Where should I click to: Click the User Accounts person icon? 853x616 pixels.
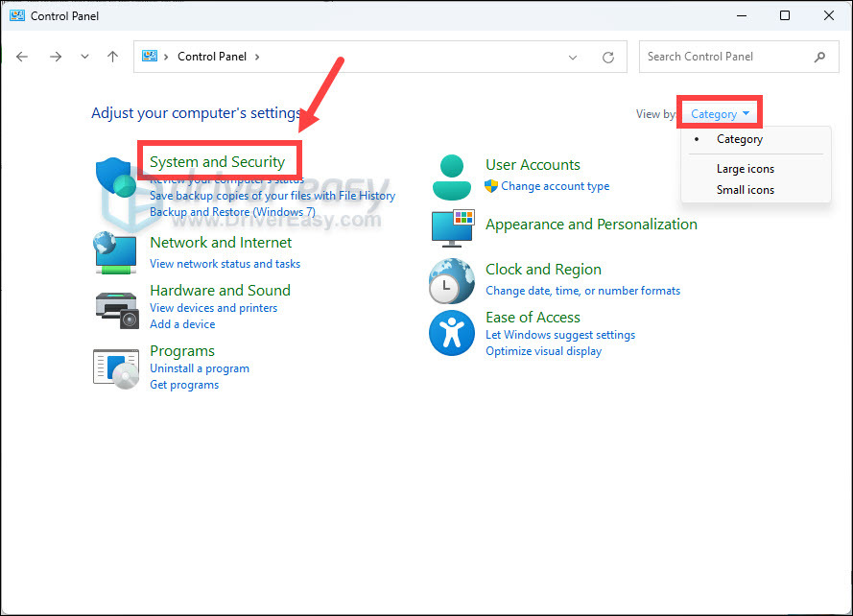pyautogui.click(x=451, y=177)
